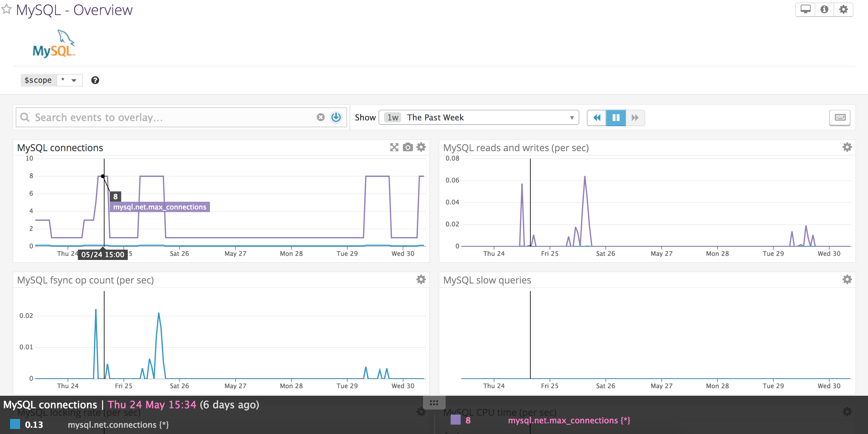Viewport: 868px width, 434px height.
Task: Toggle event overlay download on the search bar
Action: tap(335, 118)
